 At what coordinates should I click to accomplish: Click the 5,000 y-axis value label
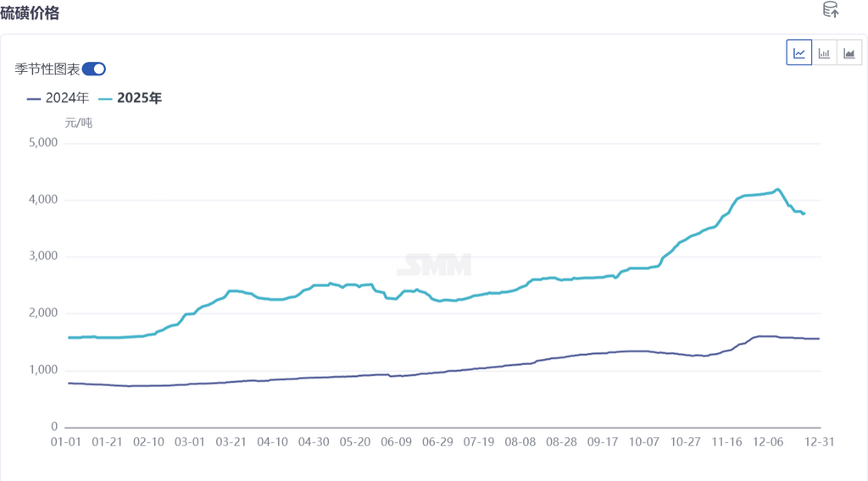(42, 143)
